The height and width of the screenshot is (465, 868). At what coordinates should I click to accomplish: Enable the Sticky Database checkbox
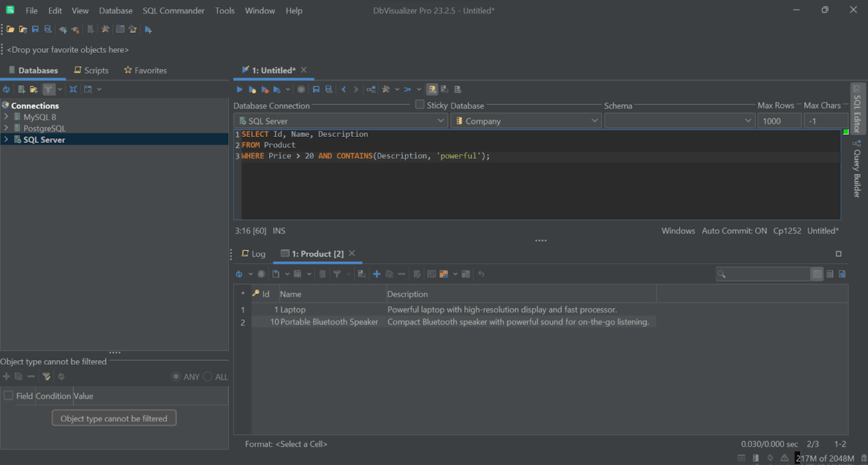(x=419, y=104)
